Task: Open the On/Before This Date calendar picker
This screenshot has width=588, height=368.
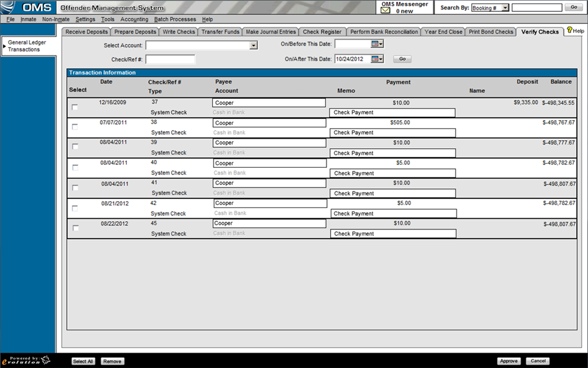Action: coord(377,44)
